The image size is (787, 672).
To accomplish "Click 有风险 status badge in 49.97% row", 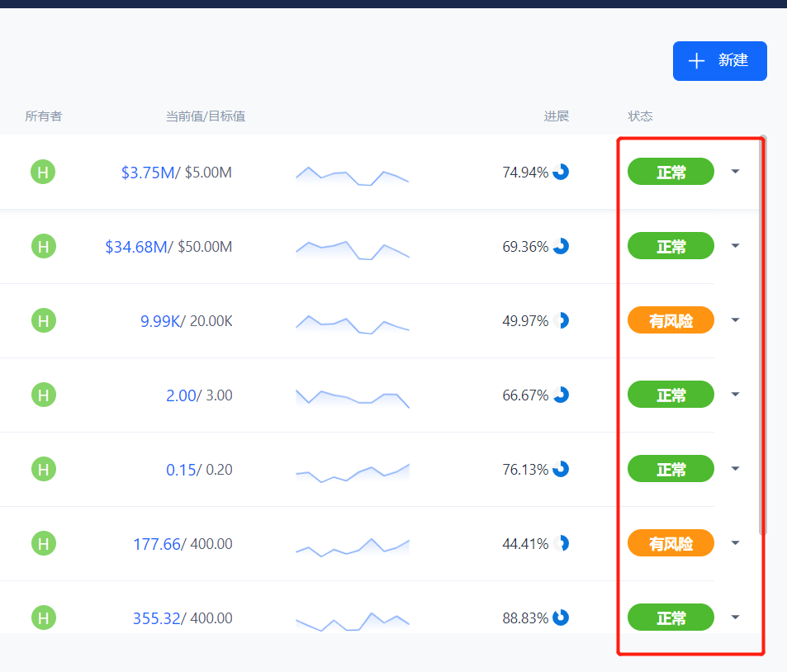I will [671, 320].
